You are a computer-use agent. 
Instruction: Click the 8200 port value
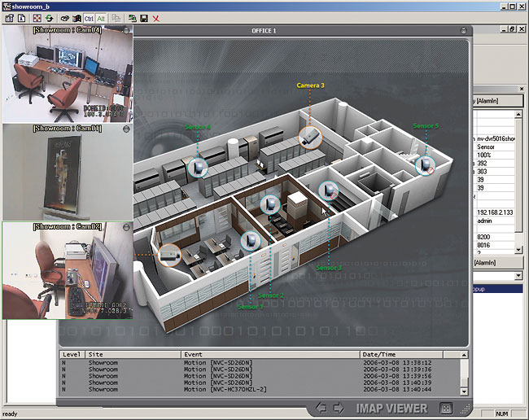click(x=483, y=237)
